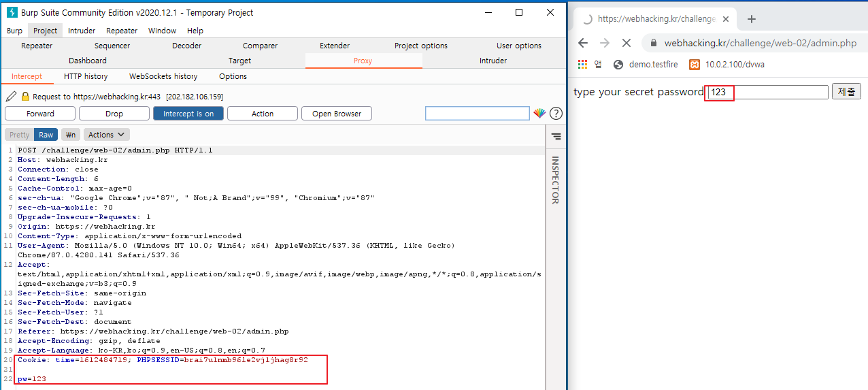Click the Open Browser button
Screen dimensions: 868x390
337,114
